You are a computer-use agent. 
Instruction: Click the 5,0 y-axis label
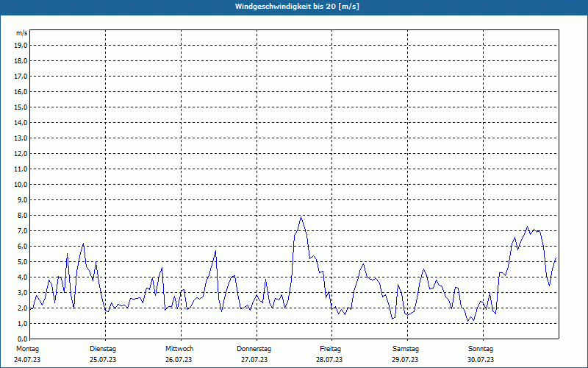(x=22, y=262)
